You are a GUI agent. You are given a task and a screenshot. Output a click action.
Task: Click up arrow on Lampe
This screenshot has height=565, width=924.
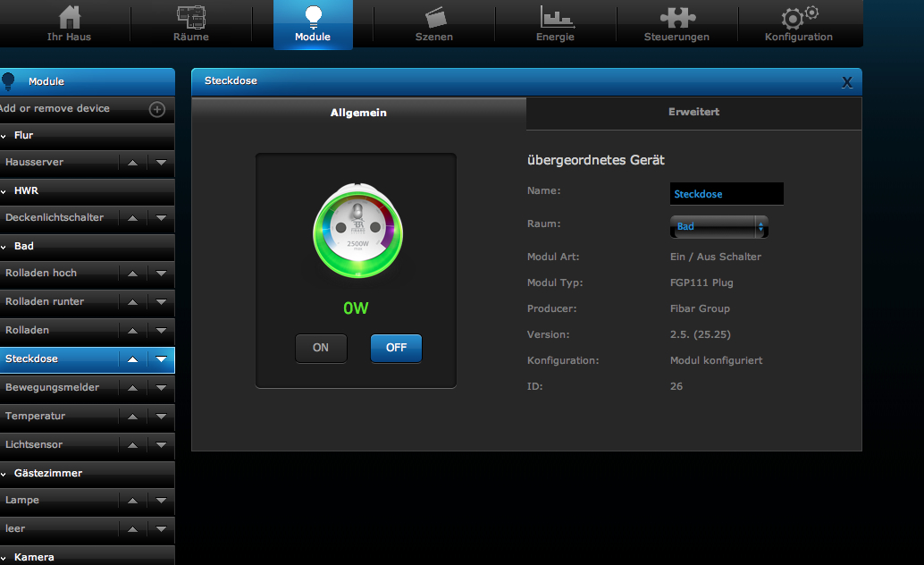(132, 500)
